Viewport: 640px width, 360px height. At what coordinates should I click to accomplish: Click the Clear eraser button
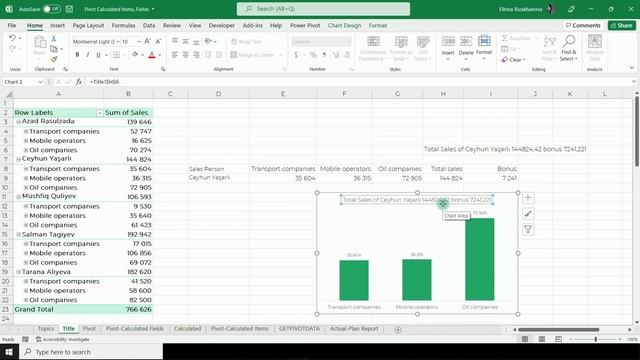coord(513,60)
